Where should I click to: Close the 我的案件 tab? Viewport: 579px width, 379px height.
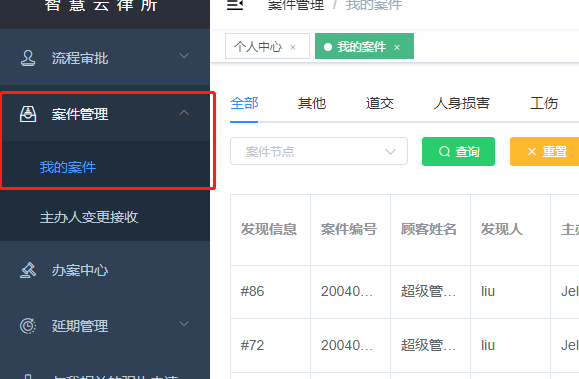point(397,47)
